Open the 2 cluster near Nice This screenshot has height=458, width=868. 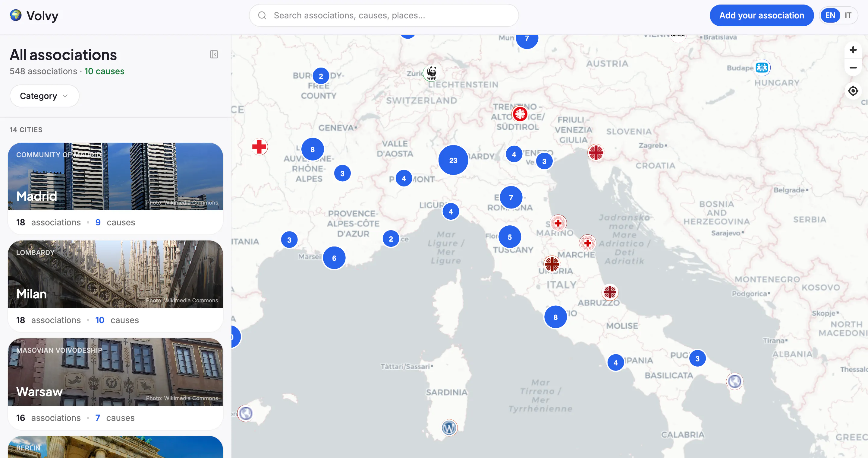(391, 239)
